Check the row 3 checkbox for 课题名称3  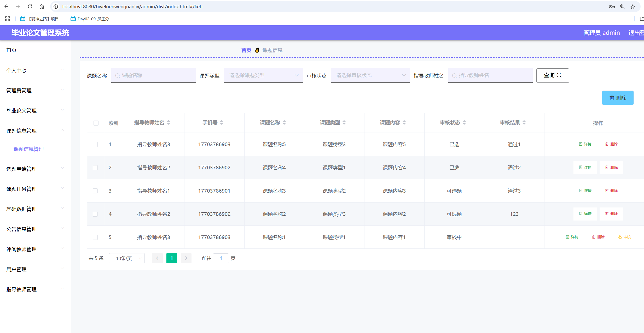click(x=95, y=191)
